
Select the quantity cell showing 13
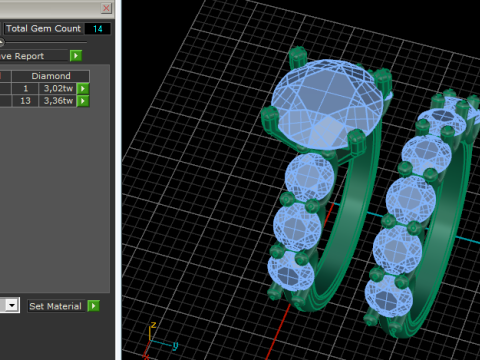tap(25, 101)
